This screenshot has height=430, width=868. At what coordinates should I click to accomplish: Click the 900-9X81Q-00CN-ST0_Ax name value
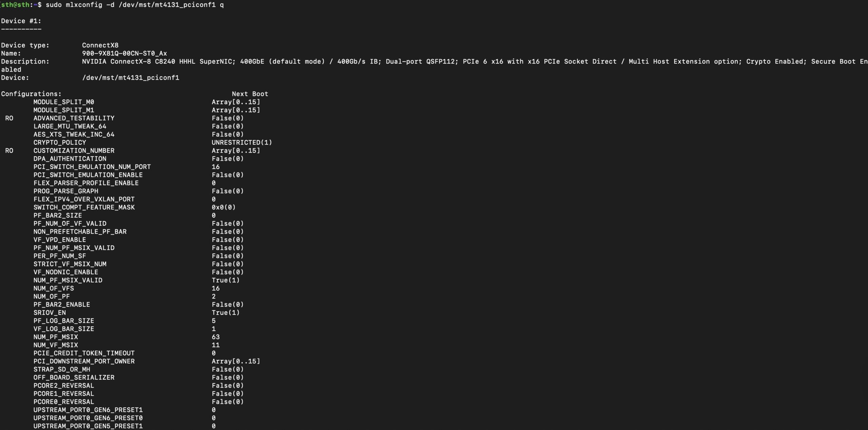pyautogui.click(x=124, y=53)
